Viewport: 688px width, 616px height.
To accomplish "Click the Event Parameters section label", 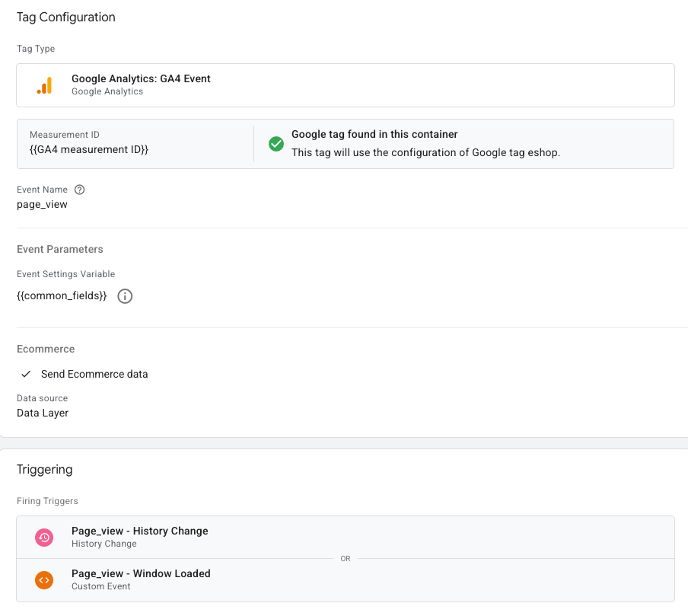I will coord(60,250).
